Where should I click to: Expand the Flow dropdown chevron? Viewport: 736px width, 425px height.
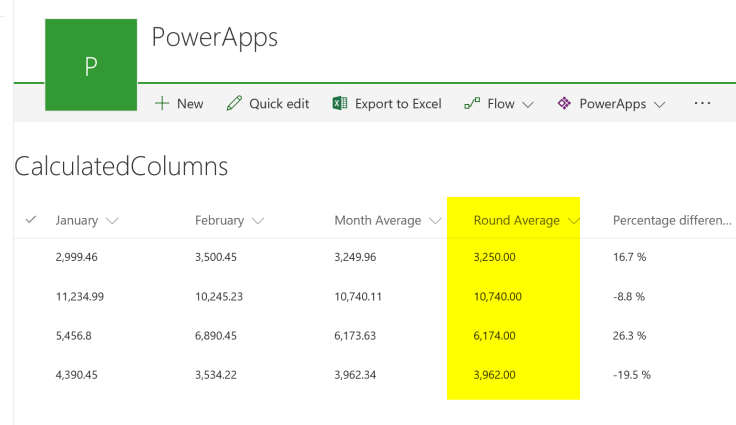click(x=528, y=105)
